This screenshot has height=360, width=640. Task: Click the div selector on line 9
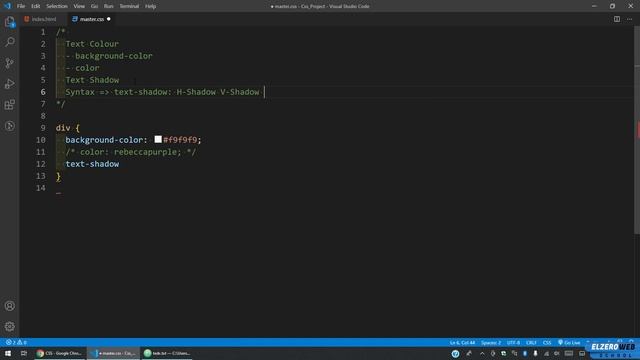point(63,128)
